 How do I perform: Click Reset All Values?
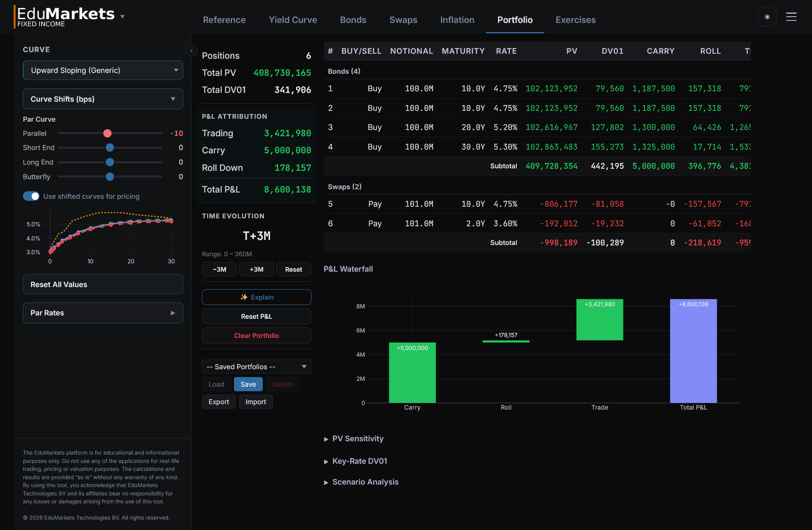[102, 284]
